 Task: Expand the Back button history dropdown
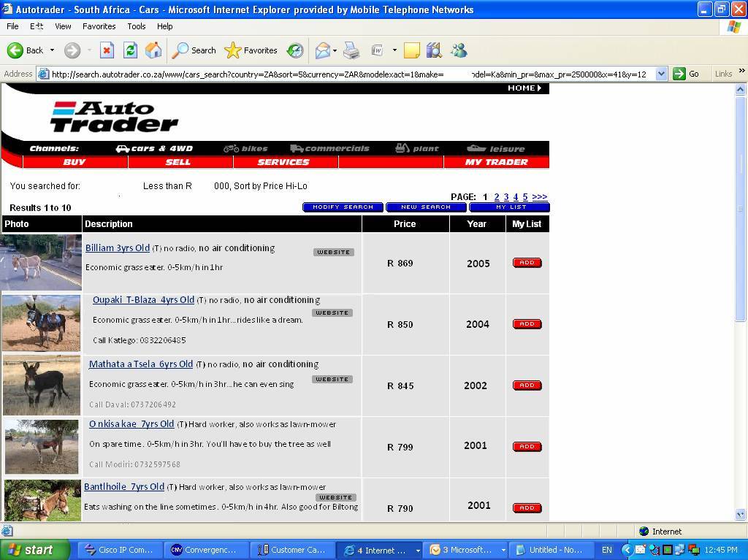coord(52,50)
